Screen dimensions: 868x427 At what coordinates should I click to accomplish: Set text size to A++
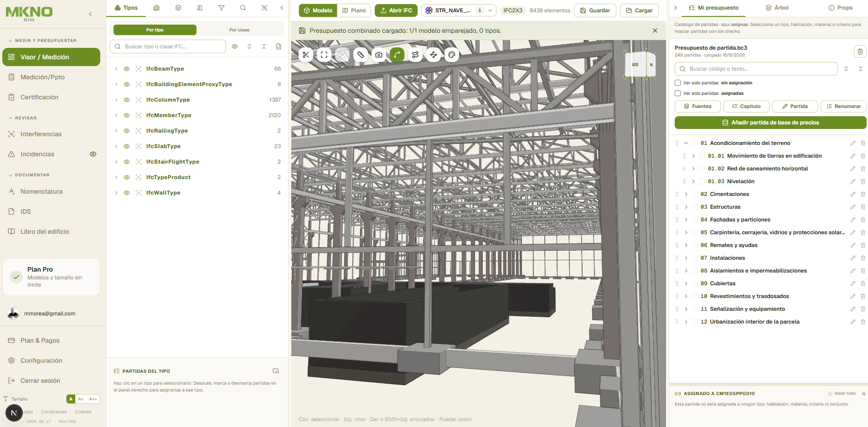point(93,399)
